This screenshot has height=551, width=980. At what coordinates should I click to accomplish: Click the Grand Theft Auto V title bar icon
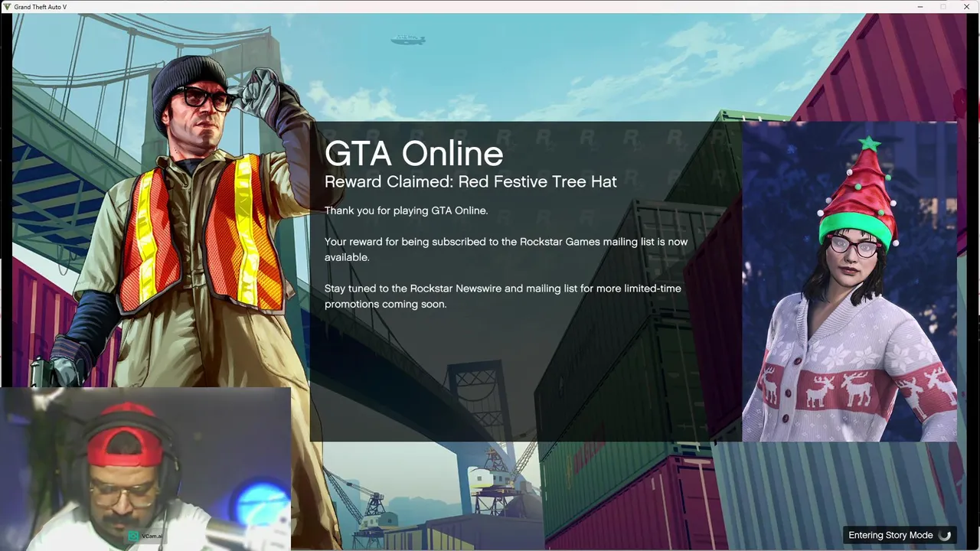tap(7, 6)
